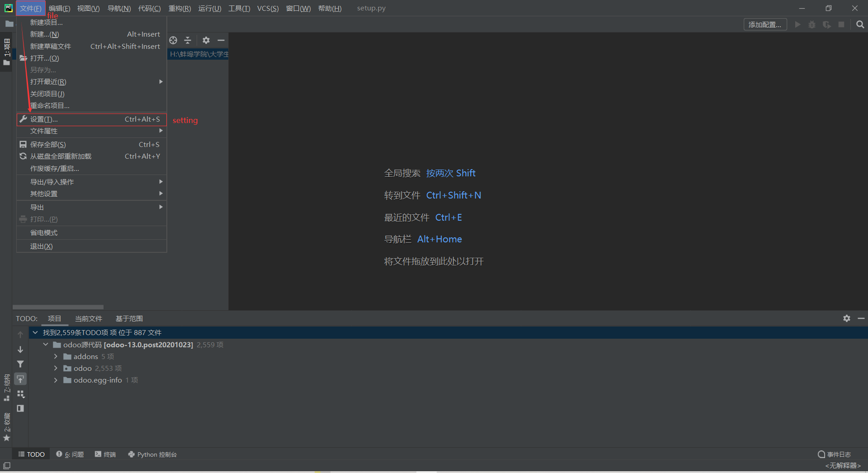
Task: Click the H:\蚌埠学院\大学生 project path row
Action: pos(198,54)
